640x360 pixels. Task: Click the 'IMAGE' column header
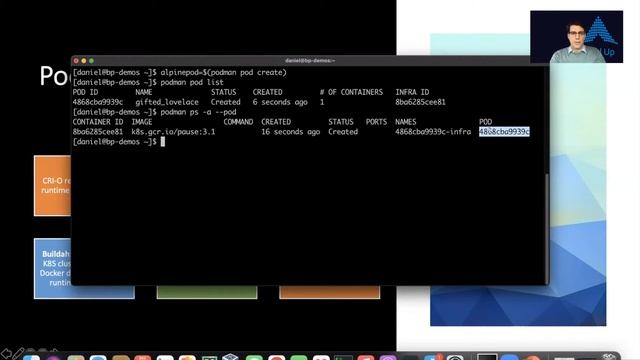pos(142,122)
